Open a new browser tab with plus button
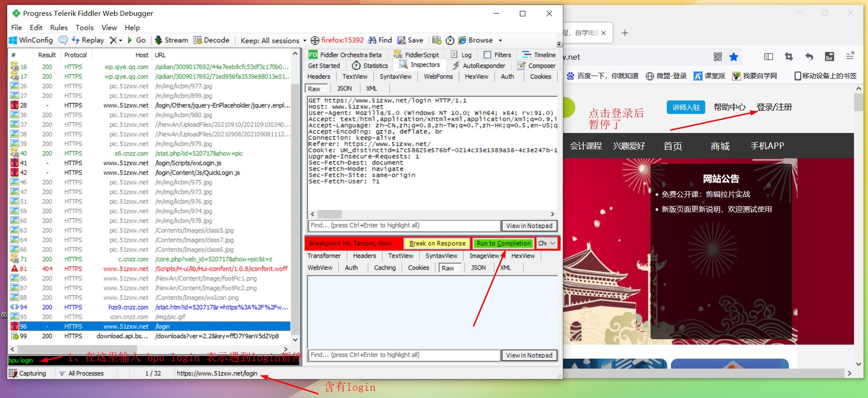Screen dimensions: 868x398 (x=625, y=33)
